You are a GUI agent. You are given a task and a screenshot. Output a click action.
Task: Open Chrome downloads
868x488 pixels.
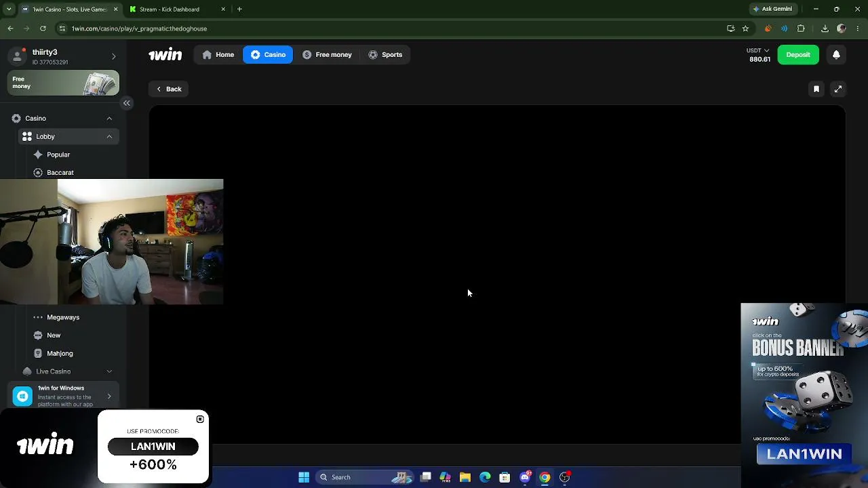coord(825,28)
